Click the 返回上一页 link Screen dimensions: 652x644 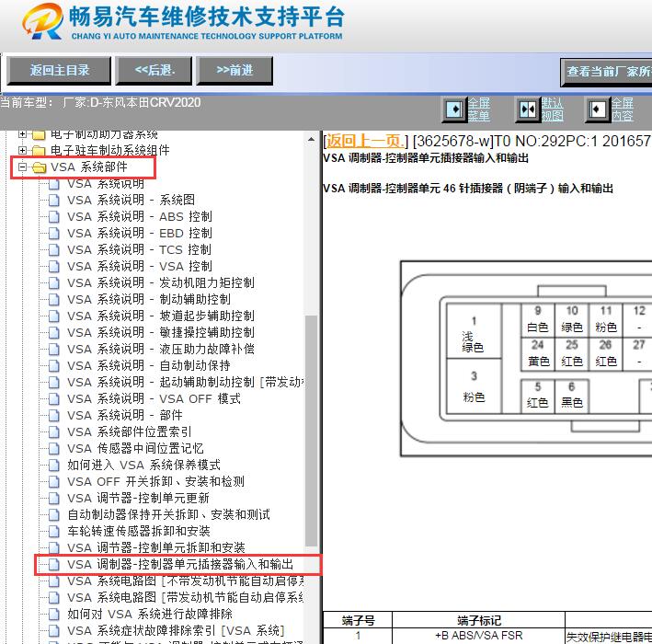click(x=364, y=141)
